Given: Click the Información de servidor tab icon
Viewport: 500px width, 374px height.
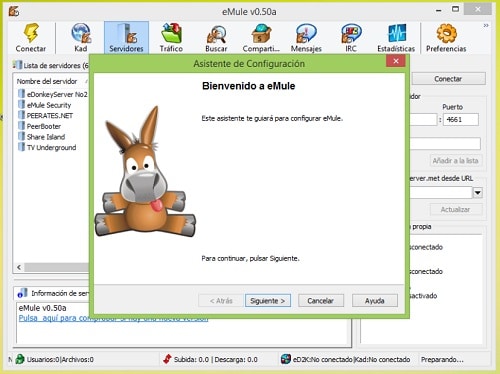Looking at the screenshot, I should tap(22, 293).
